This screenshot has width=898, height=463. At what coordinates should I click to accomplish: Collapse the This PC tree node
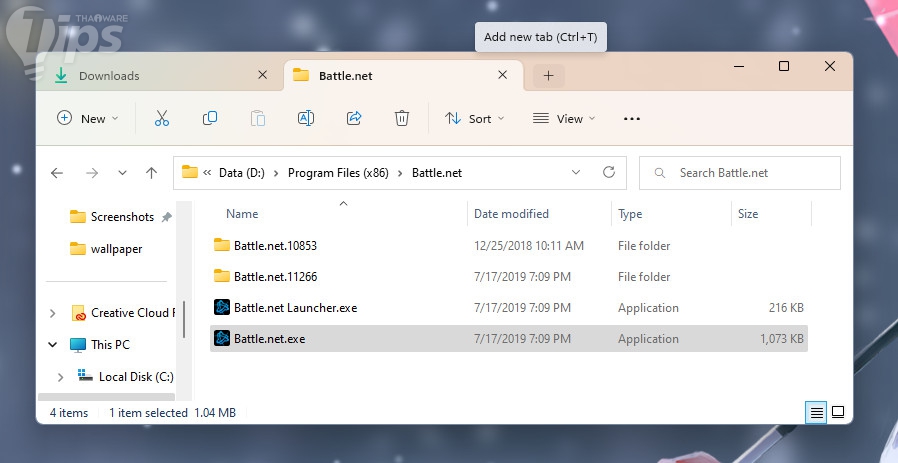point(53,344)
